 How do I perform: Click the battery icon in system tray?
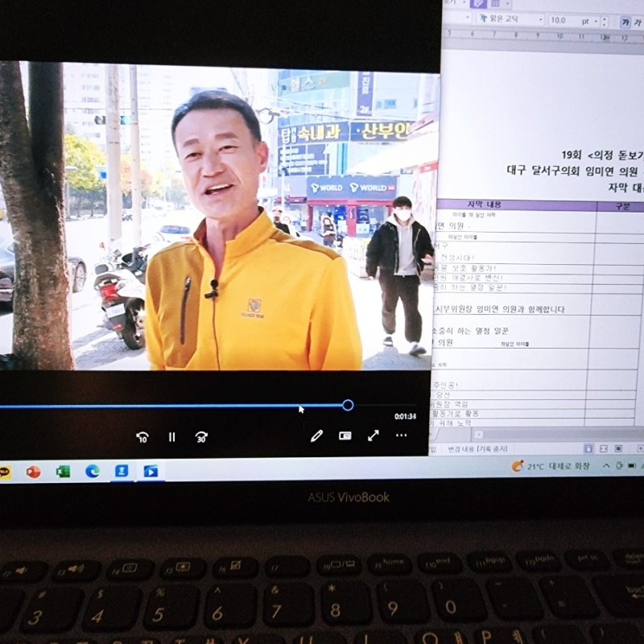tap(632, 466)
